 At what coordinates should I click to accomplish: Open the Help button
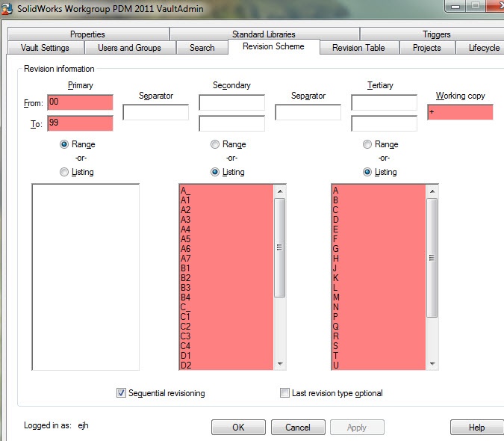tap(476, 427)
